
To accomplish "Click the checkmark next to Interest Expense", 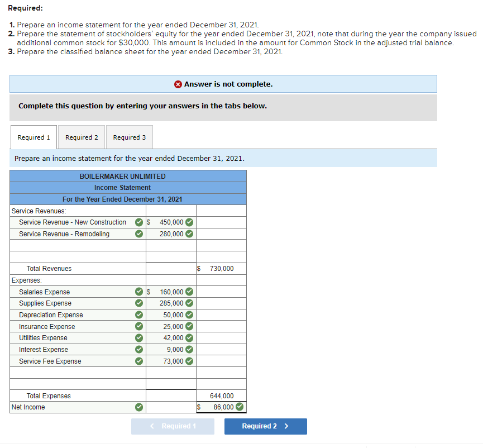I will (138, 349).
